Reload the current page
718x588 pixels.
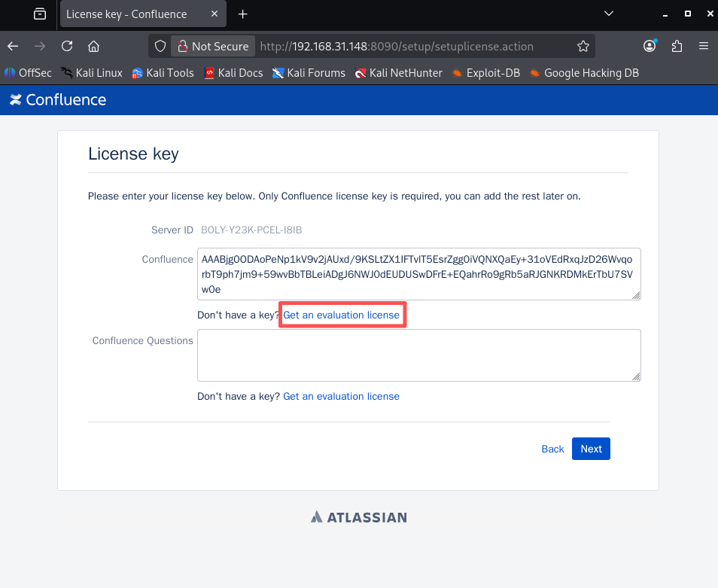[x=66, y=46]
